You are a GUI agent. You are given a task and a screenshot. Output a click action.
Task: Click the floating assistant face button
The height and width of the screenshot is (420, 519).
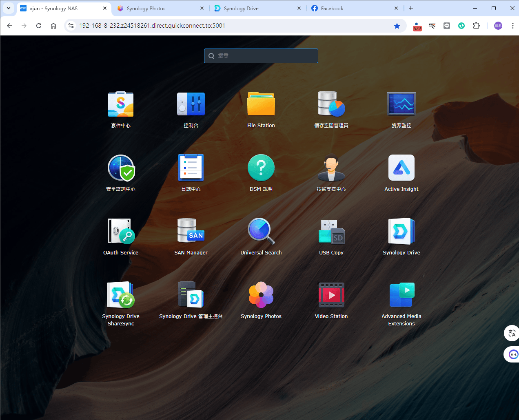[512, 354]
